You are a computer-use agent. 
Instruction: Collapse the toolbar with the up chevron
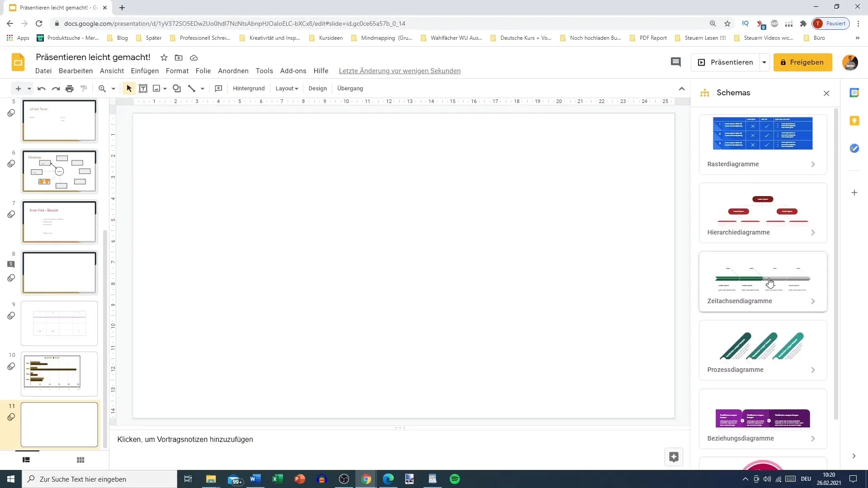pyautogui.click(x=682, y=89)
